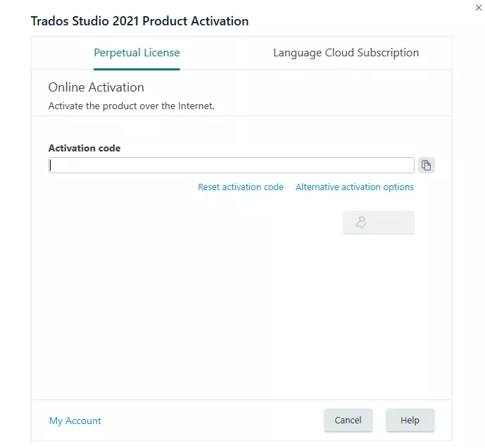This screenshot has height=448, width=485.
Task: Click the Online Activation heading
Action: [x=96, y=87]
